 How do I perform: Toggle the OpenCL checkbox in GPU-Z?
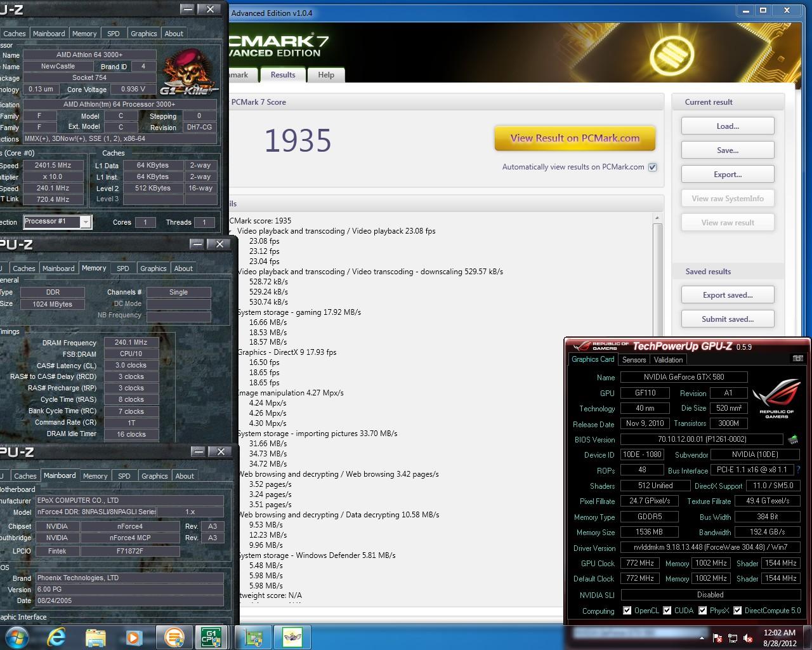point(627,611)
